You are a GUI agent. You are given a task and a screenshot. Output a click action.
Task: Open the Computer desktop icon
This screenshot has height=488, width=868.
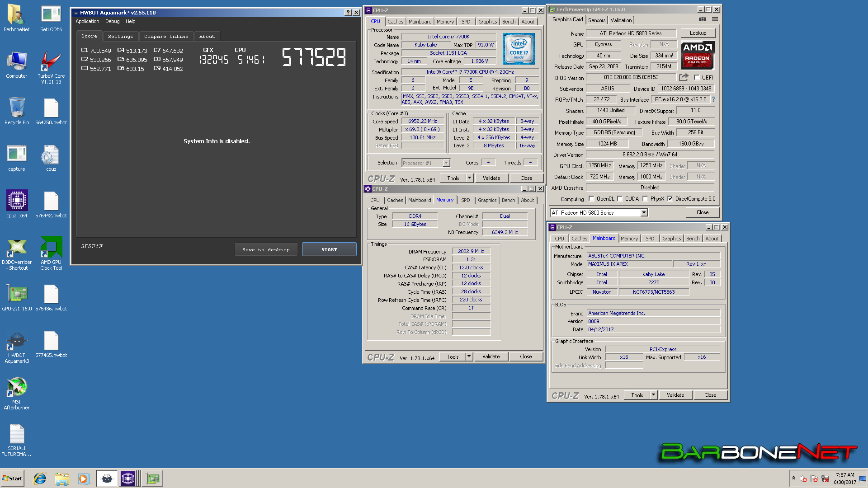(16, 65)
